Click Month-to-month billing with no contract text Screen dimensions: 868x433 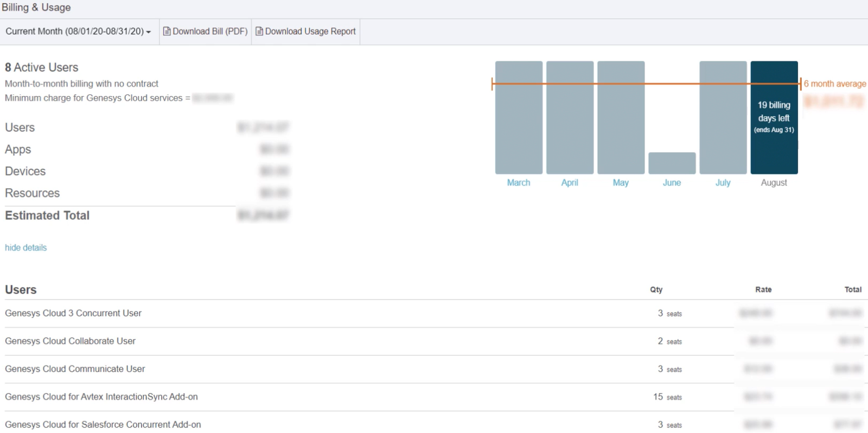(81, 84)
